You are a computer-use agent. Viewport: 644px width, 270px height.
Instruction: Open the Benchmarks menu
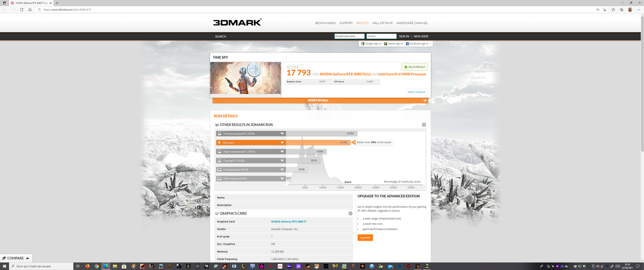coord(326,23)
